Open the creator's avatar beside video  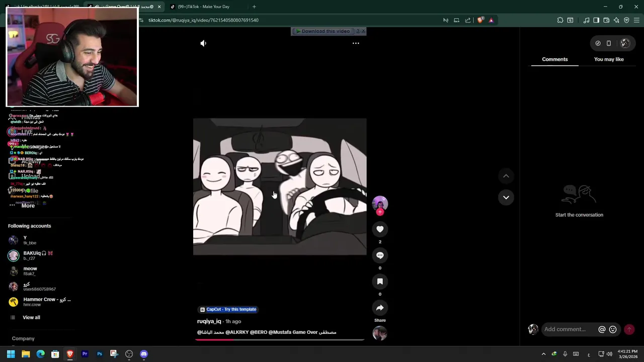[x=380, y=203]
